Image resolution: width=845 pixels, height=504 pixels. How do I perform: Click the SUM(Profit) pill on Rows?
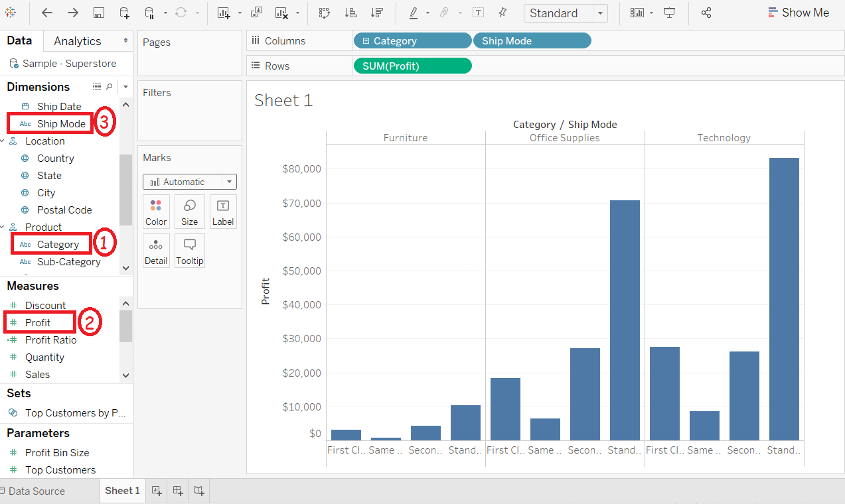pyautogui.click(x=412, y=66)
